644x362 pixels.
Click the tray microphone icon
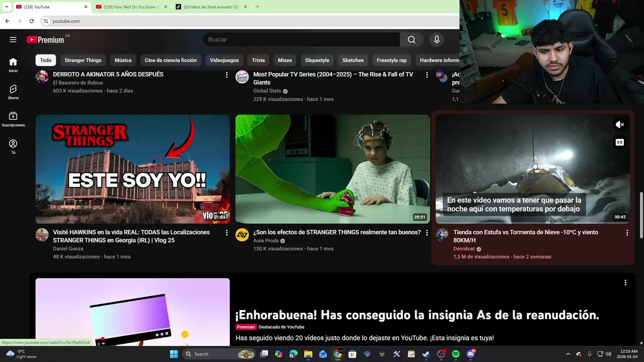pos(589,354)
